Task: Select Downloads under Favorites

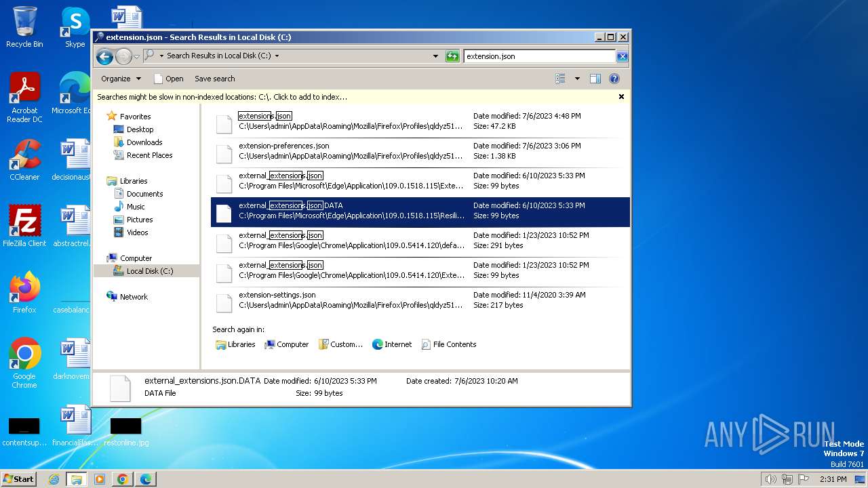Action: click(144, 142)
